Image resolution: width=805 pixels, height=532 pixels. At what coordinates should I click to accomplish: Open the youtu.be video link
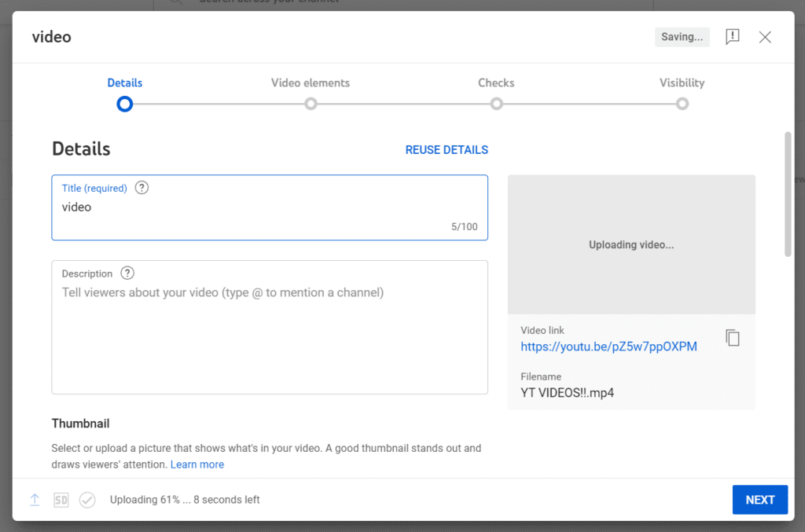[x=609, y=347]
